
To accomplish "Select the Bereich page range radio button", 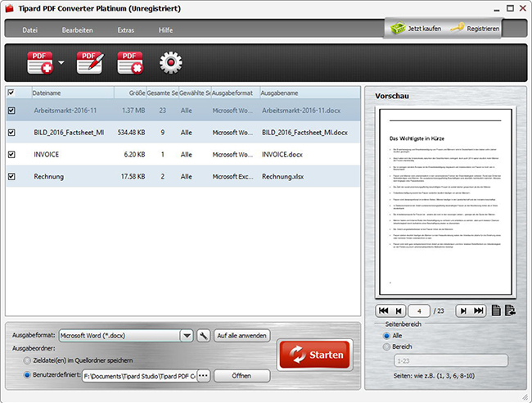I will (386, 346).
